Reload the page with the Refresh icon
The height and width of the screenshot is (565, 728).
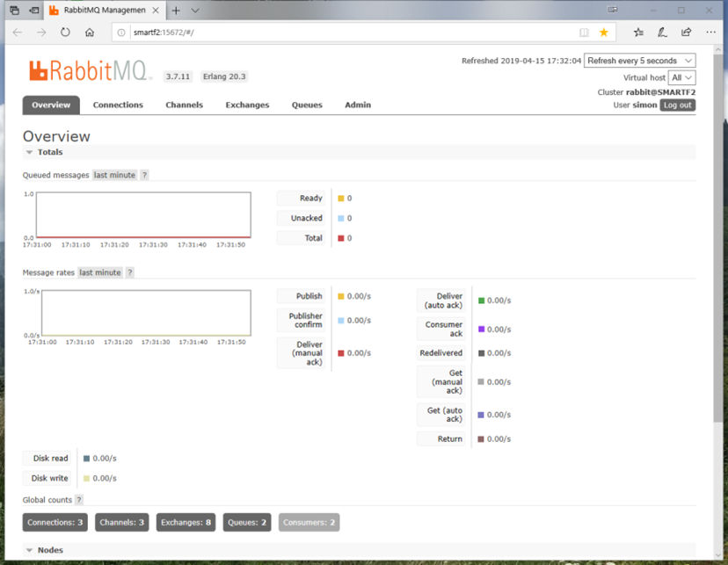[x=65, y=33]
